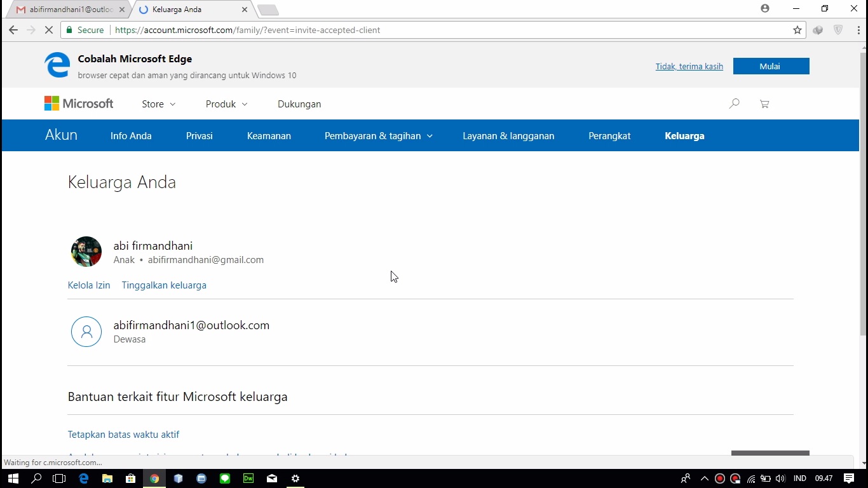Open the Dukungan menu item
Viewport: 868px width, 488px height.
coord(299,104)
